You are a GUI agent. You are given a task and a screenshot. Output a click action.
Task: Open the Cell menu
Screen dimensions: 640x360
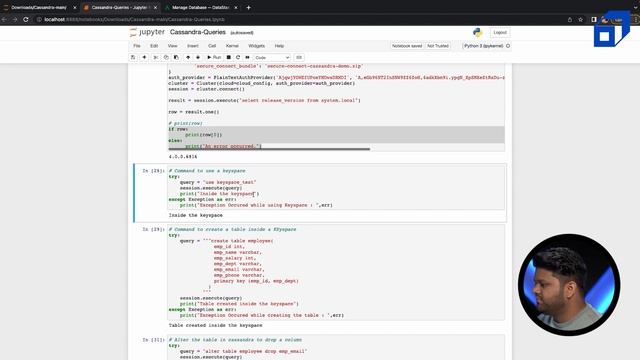click(212, 46)
